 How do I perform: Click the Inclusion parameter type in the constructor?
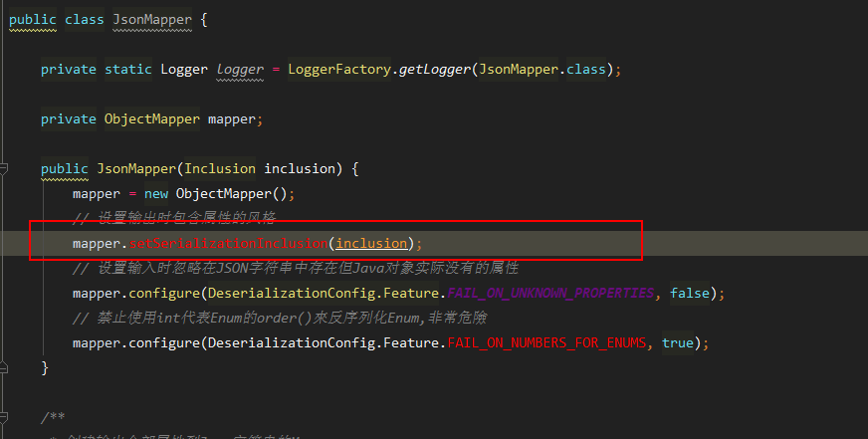[220, 169]
